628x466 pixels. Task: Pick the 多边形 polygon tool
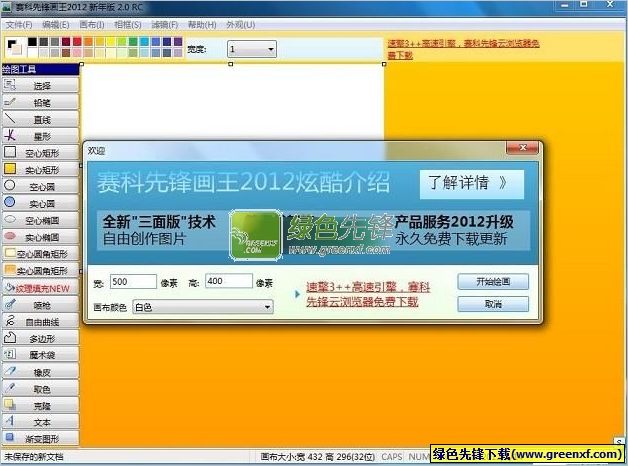pyautogui.click(x=40, y=339)
